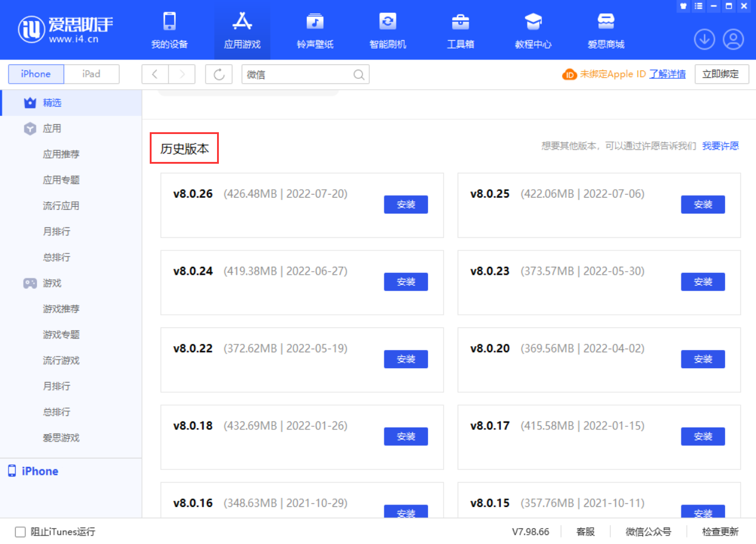Switch to the iPad tab
This screenshot has height=544, width=756.
coord(92,74)
